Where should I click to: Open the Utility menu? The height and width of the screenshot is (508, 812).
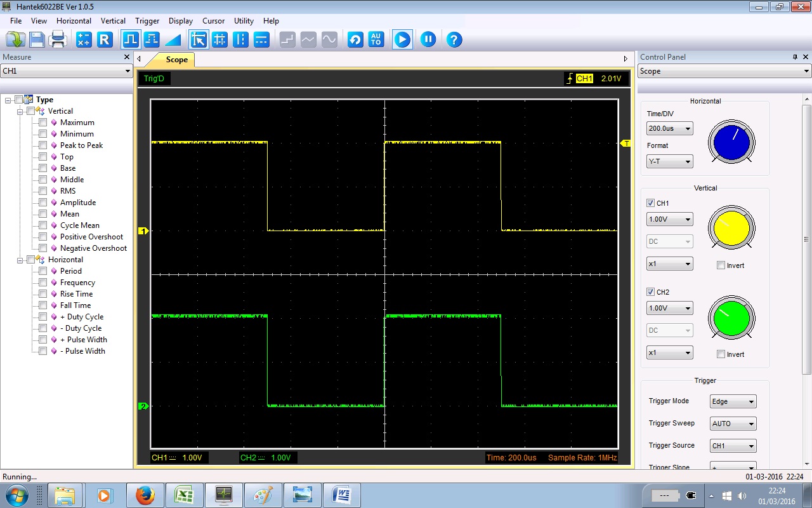[x=244, y=21]
